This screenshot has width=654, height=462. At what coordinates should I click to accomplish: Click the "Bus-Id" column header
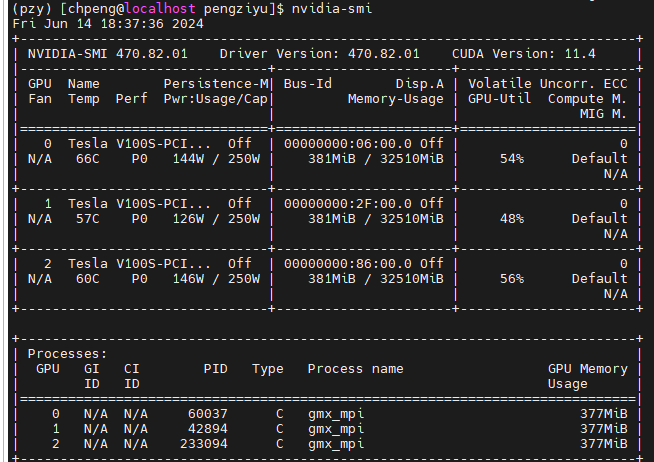(x=308, y=84)
